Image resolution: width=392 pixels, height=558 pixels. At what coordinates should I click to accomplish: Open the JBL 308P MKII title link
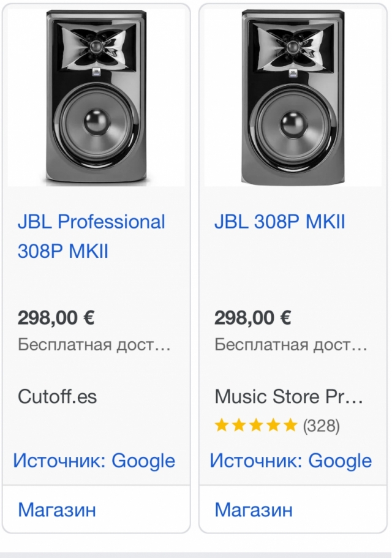(x=279, y=221)
